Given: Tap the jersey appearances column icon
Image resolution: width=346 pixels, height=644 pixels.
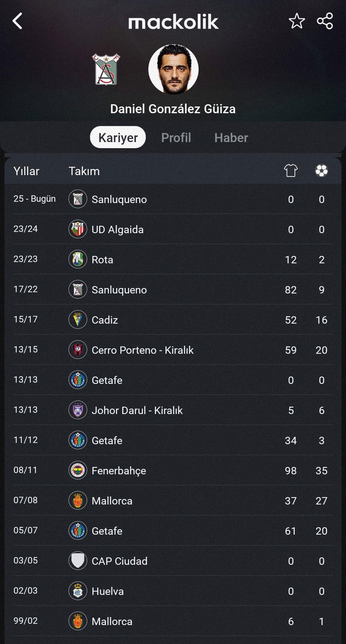Looking at the screenshot, I should pyautogui.click(x=291, y=171).
